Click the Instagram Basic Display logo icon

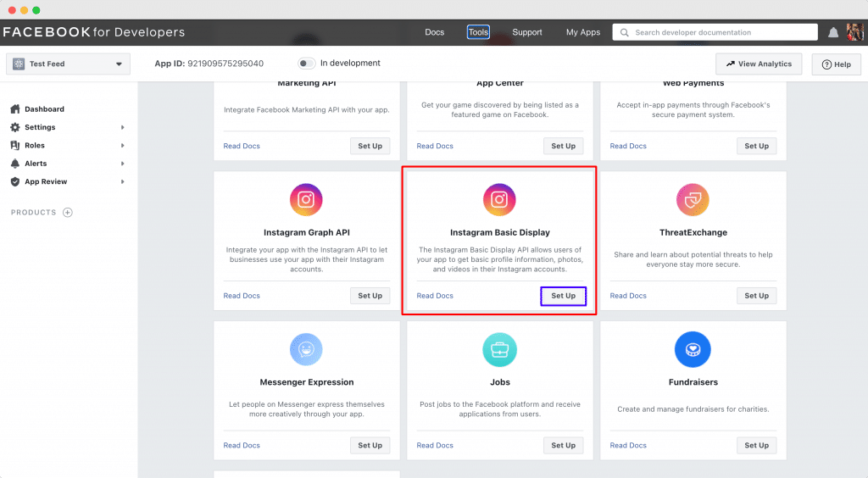point(499,200)
